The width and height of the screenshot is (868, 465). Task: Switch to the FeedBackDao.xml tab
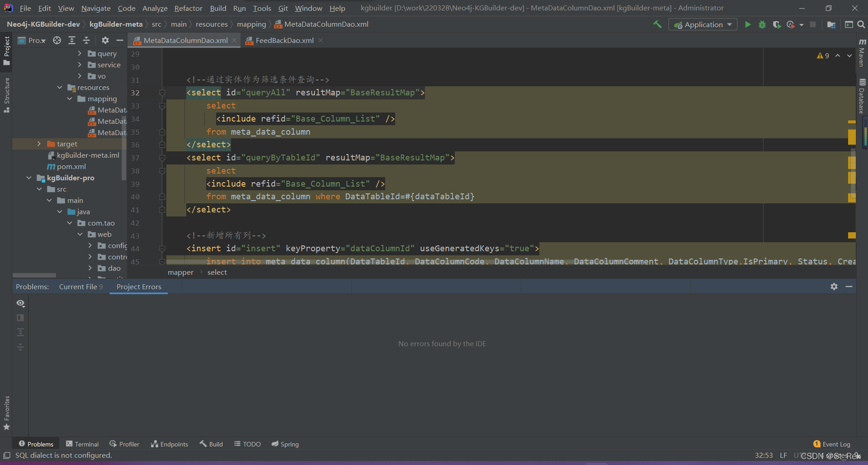pyautogui.click(x=284, y=40)
